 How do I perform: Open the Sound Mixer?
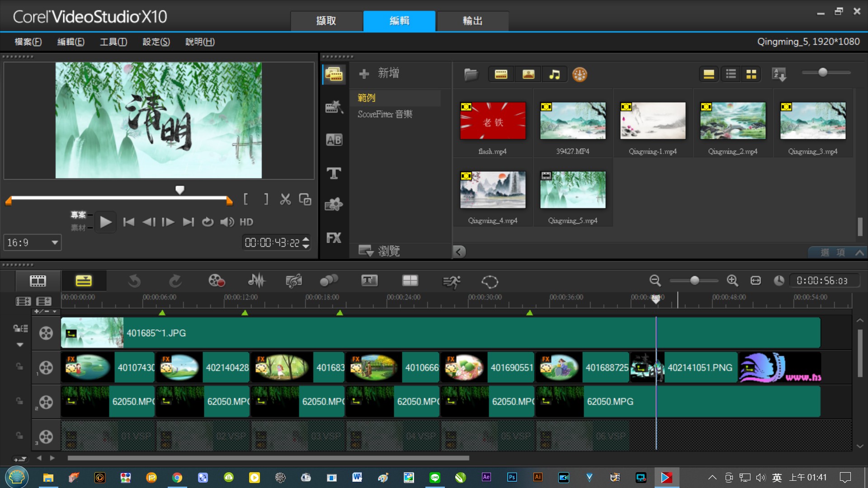click(x=257, y=281)
